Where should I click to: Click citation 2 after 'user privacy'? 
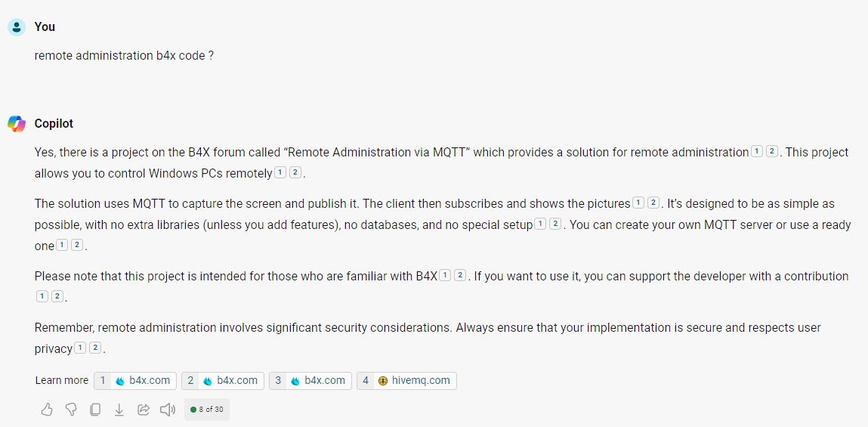[x=95, y=348]
